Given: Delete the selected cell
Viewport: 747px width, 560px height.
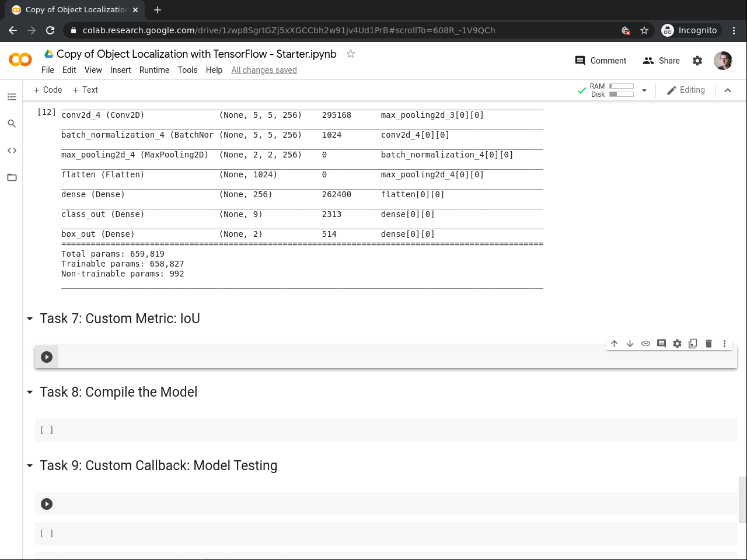Looking at the screenshot, I should click(x=708, y=344).
